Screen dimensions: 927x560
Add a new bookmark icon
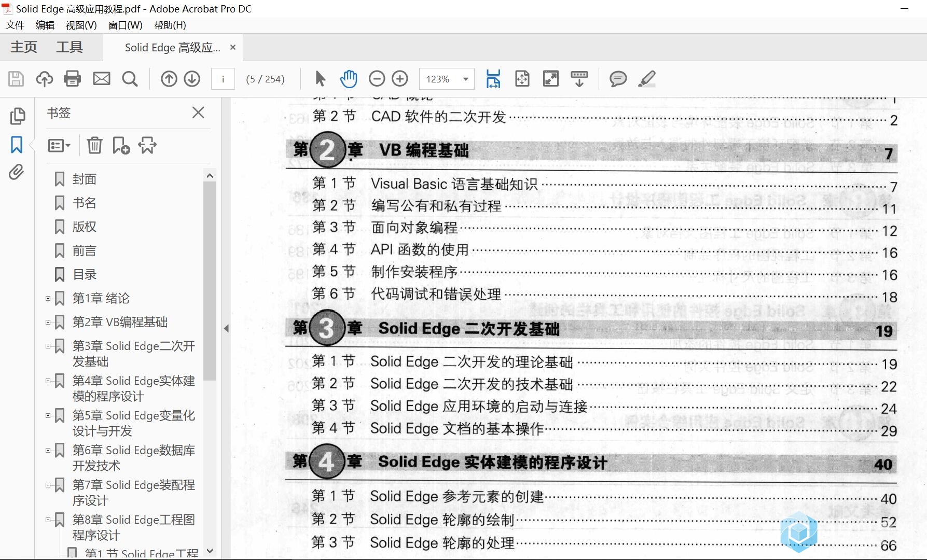click(121, 146)
